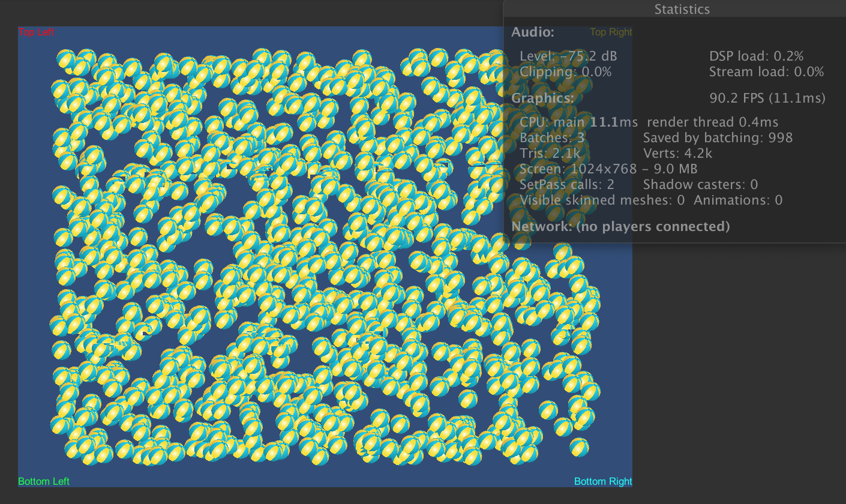This screenshot has height=504, width=846.
Task: Select the Top Right corner label
Action: point(611,32)
